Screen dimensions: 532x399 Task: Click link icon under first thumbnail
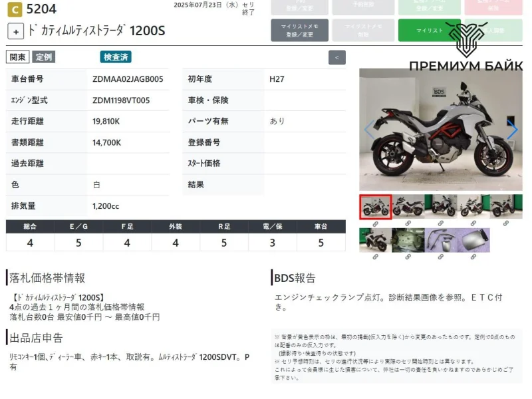[x=376, y=223]
